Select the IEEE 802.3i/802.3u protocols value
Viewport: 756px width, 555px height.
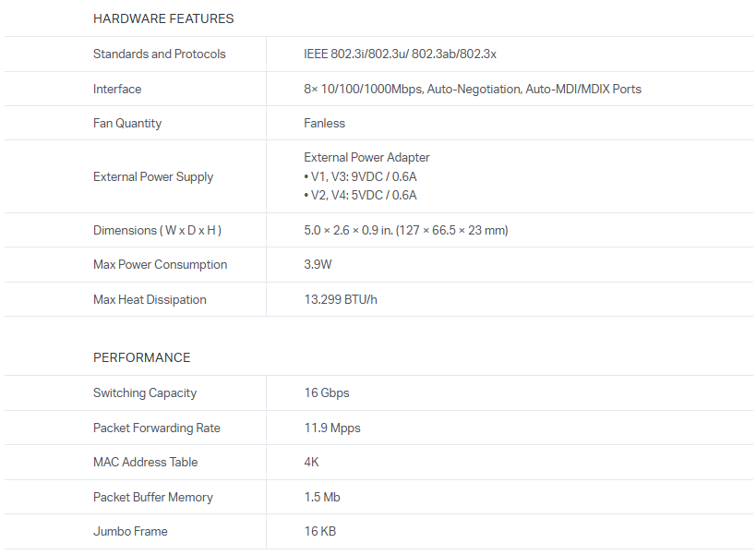point(400,54)
